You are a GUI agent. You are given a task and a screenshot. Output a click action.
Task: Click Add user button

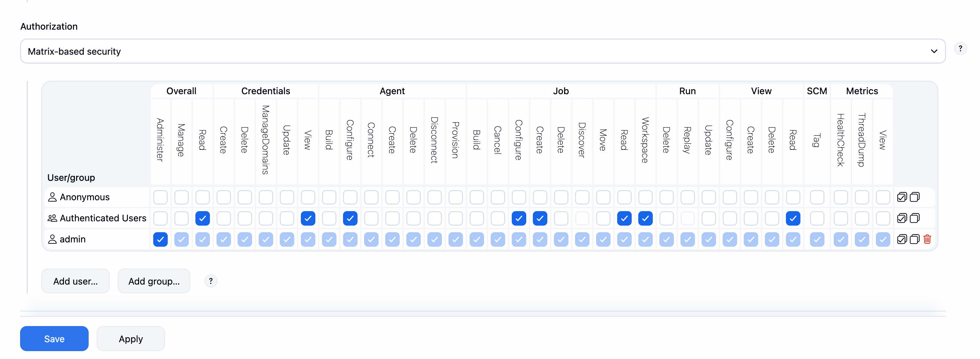click(x=75, y=281)
